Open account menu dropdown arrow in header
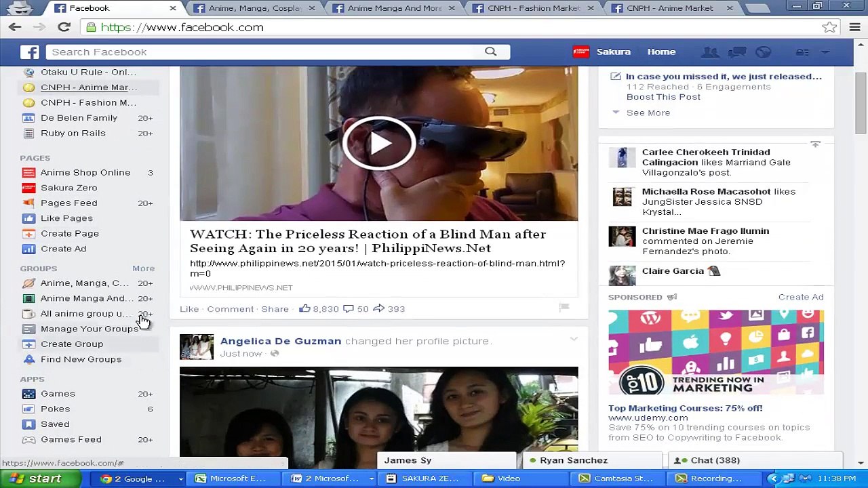Image resolution: width=868 pixels, height=488 pixels. (825, 52)
